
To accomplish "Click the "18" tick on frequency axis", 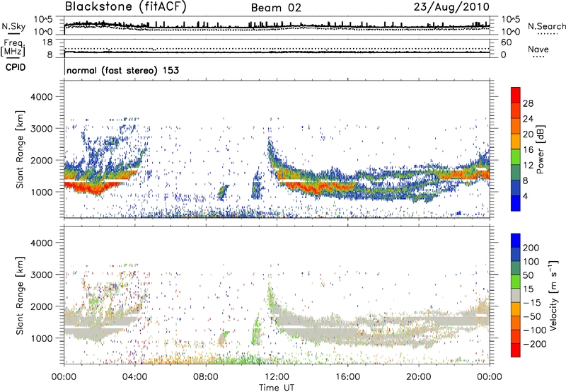I will [x=47, y=42].
